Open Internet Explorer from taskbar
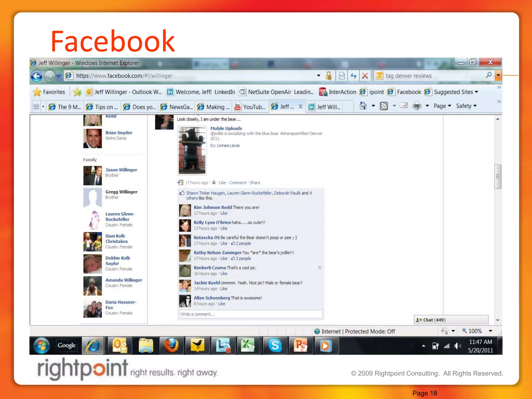 (x=93, y=346)
